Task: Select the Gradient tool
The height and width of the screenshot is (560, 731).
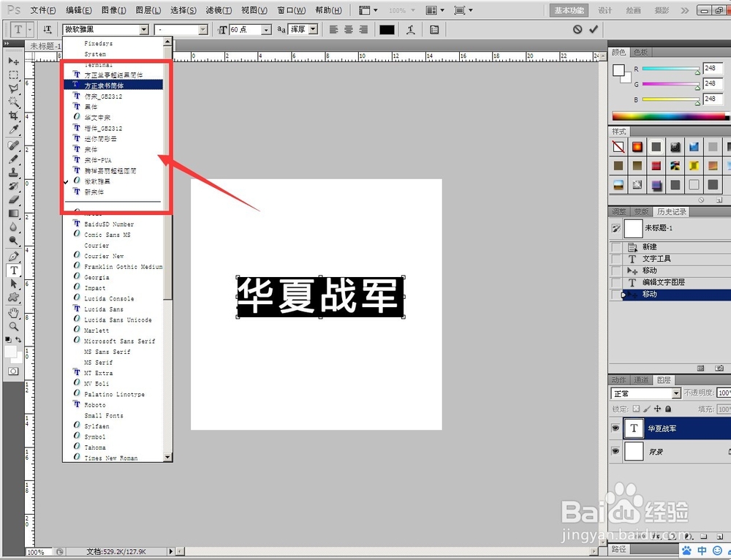Action: coord(13,213)
